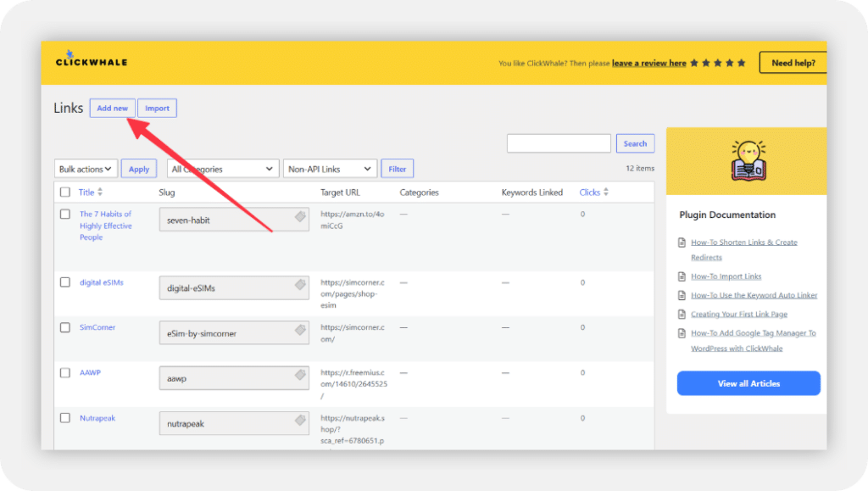Click document icon beside How-To Import Links
Viewport: 868px width, 491px height.
click(x=682, y=276)
